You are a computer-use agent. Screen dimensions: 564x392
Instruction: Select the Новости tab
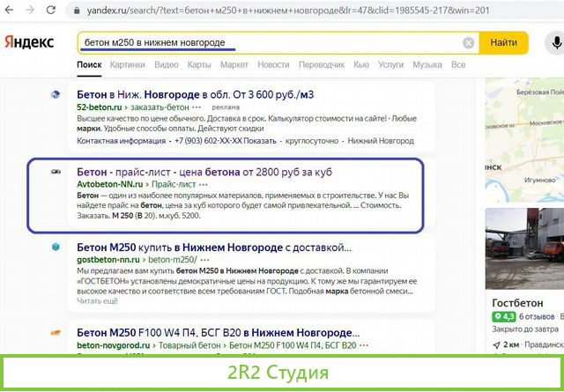click(273, 65)
